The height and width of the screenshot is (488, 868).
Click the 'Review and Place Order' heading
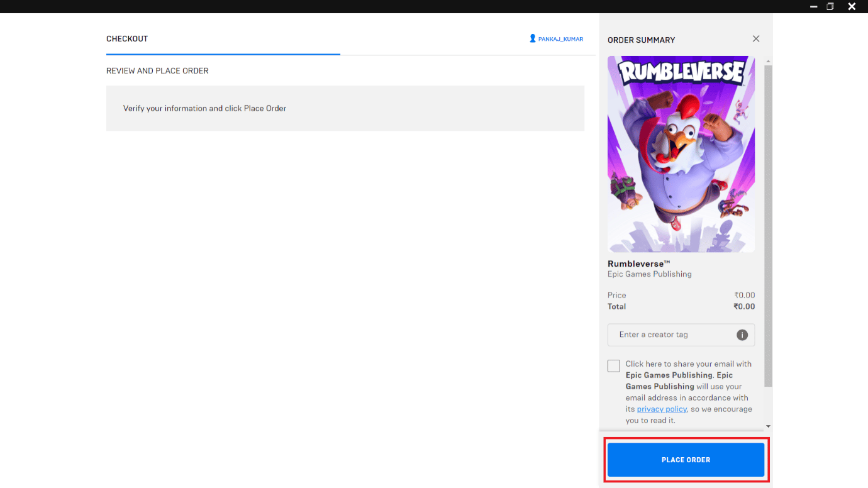(157, 71)
